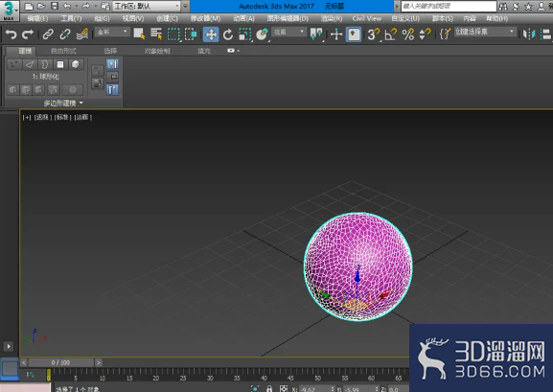Select the Select and Place tool

point(262,35)
